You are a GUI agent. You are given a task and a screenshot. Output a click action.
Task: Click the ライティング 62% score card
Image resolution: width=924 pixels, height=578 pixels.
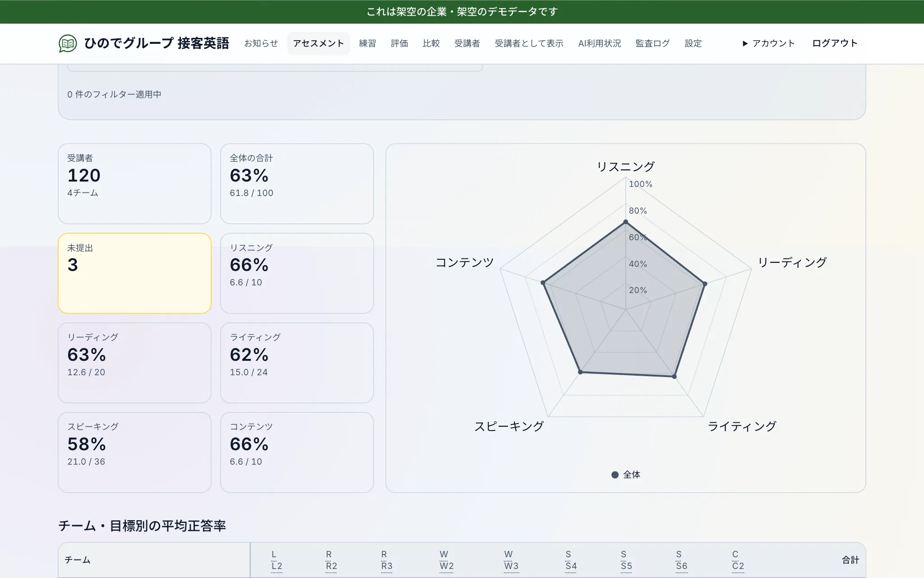297,363
